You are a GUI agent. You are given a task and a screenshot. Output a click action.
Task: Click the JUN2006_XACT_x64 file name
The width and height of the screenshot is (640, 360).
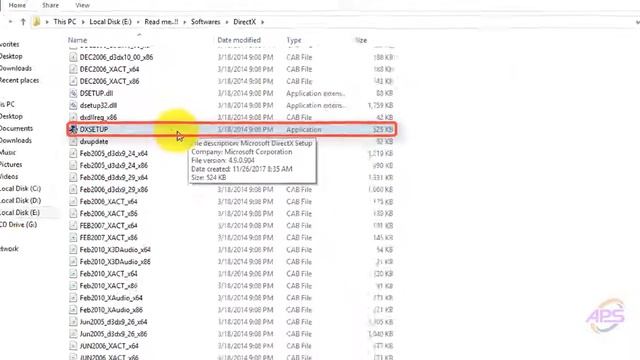click(109, 346)
